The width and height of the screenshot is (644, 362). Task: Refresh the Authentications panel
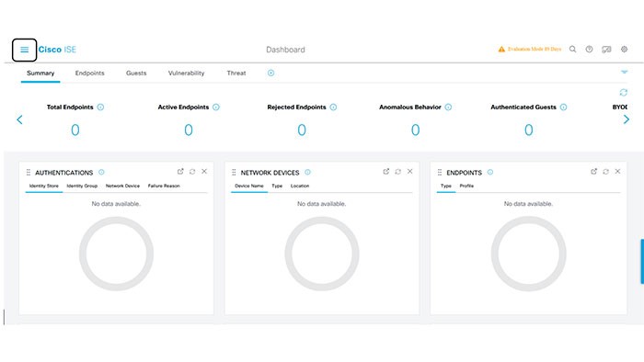[x=192, y=172]
